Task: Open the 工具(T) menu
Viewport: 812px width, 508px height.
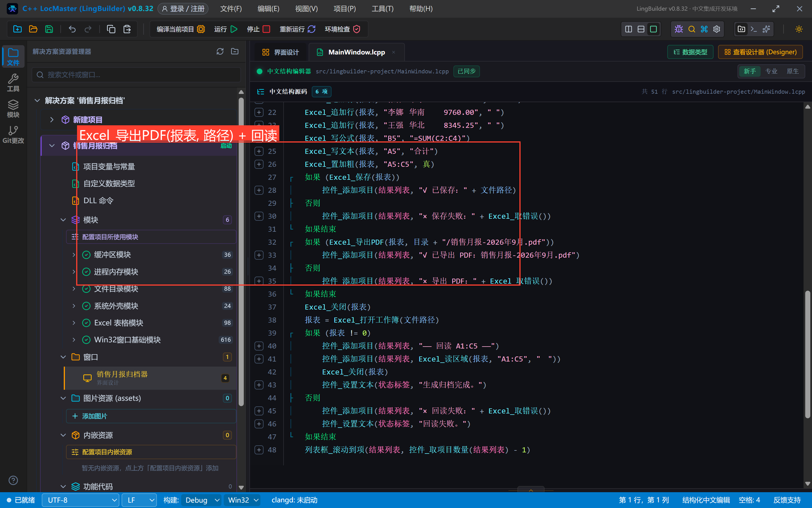Action: (383, 9)
